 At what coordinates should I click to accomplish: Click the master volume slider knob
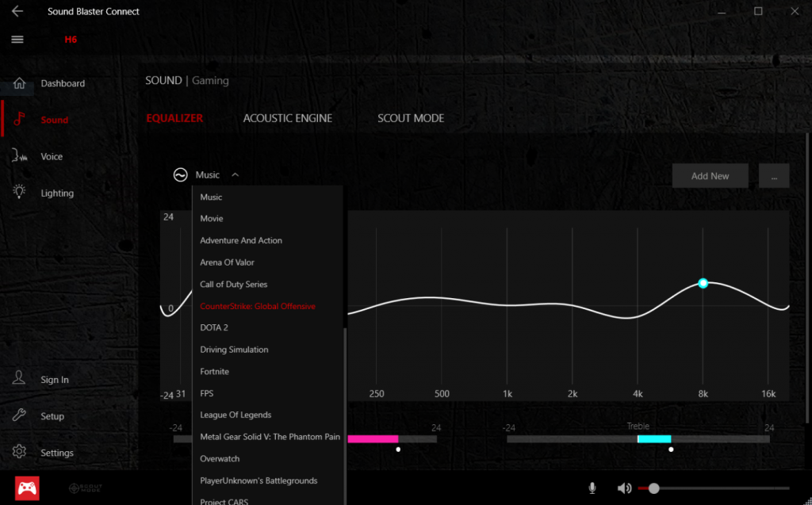click(x=654, y=488)
